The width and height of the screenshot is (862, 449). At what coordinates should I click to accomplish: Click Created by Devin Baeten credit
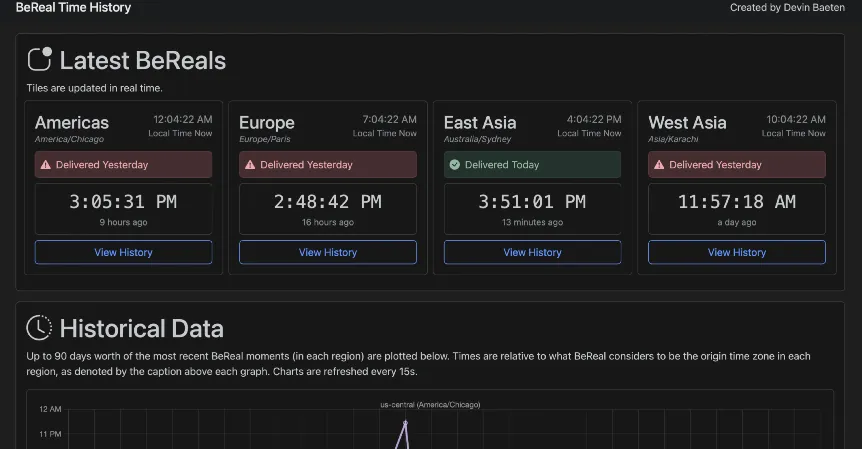coord(787,8)
